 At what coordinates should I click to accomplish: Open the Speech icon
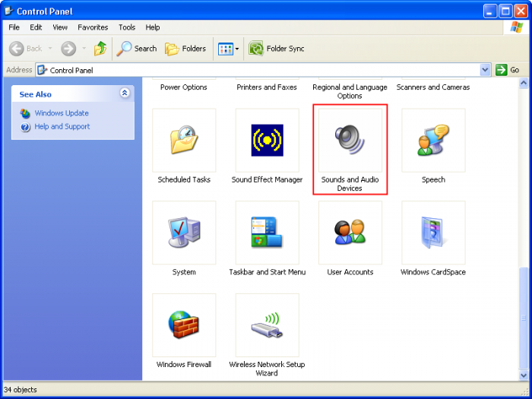point(433,140)
